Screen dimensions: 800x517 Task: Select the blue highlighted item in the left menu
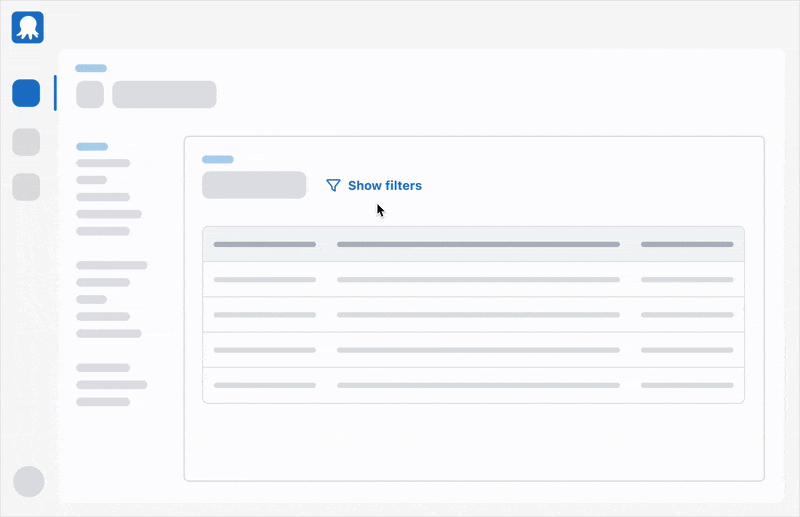(x=92, y=147)
